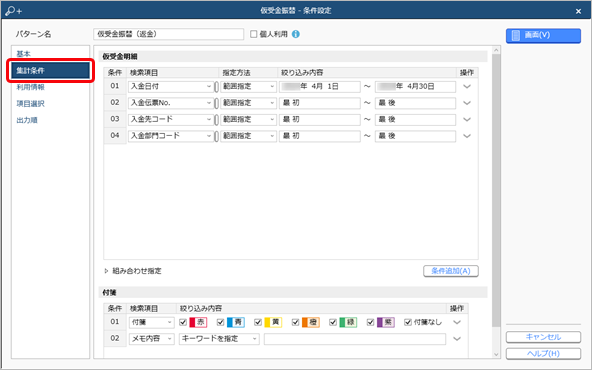Image resolution: width=592 pixels, height=370 pixels.
Task: Click the bracket icon next to 入金先コード
Action: click(216, 120)
